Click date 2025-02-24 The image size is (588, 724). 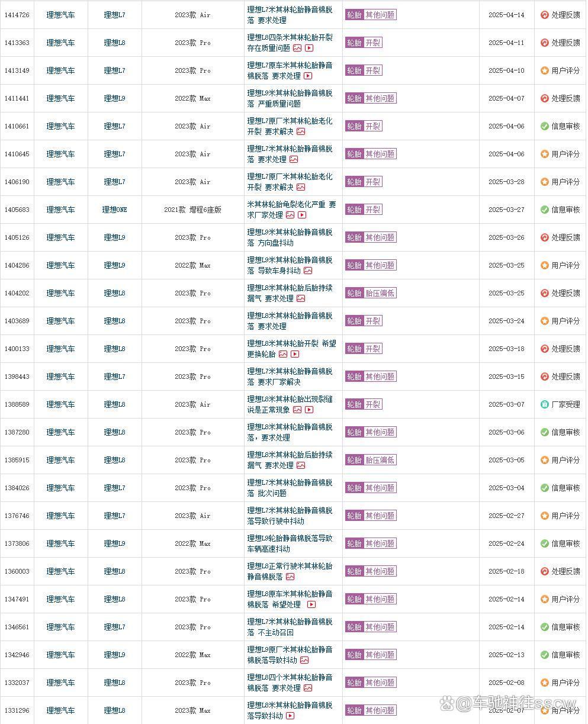(506, 543)
